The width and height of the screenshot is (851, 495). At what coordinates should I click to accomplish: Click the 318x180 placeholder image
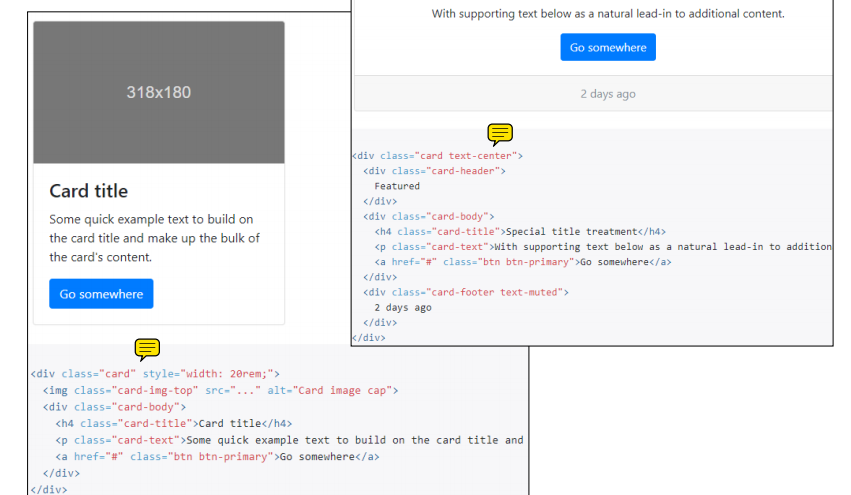tap(159, 92)
